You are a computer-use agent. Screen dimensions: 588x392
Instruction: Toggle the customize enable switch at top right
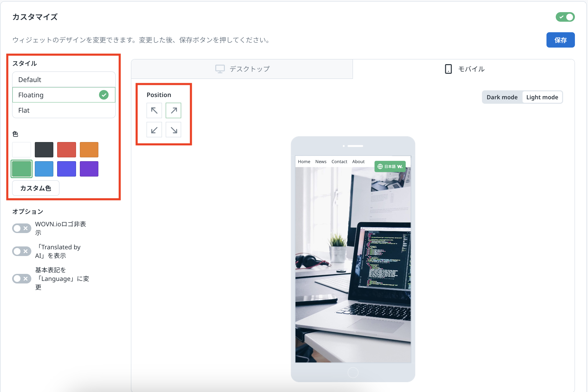tap(565, 17)
